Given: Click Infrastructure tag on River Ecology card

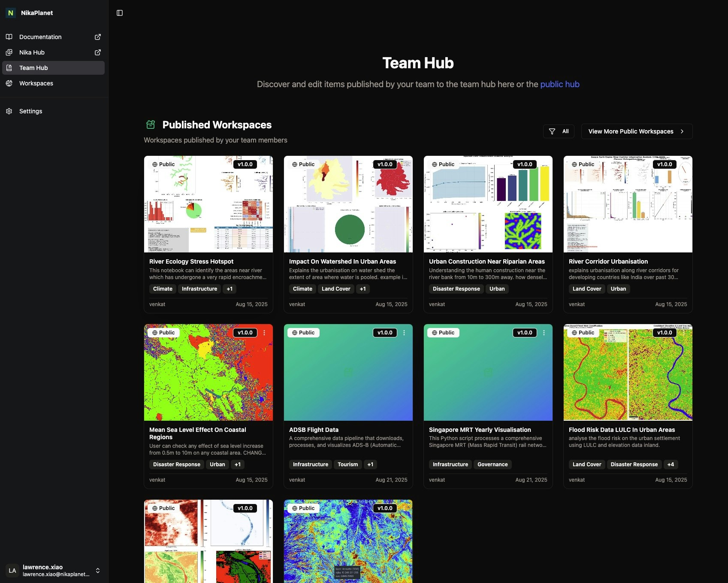Looking at the screenshot, I should tap(199, 289).
